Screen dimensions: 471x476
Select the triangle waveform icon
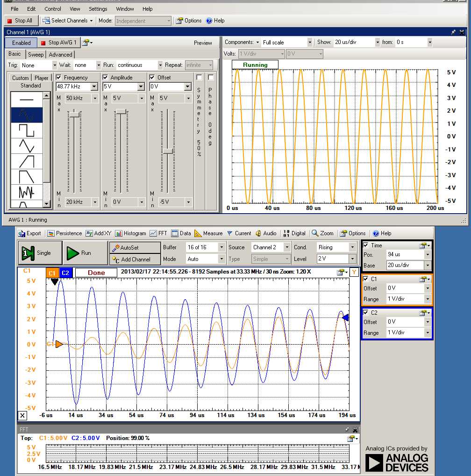[x=27, y=146]
